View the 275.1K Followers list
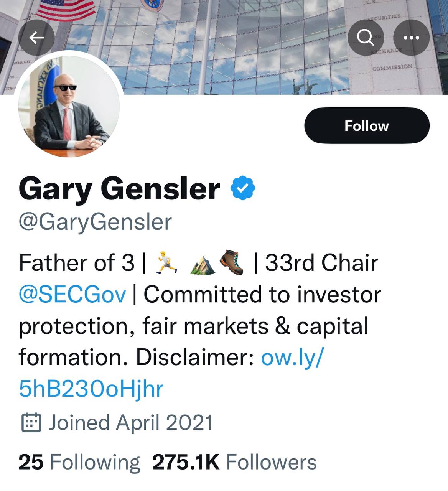 coord(234,462)
